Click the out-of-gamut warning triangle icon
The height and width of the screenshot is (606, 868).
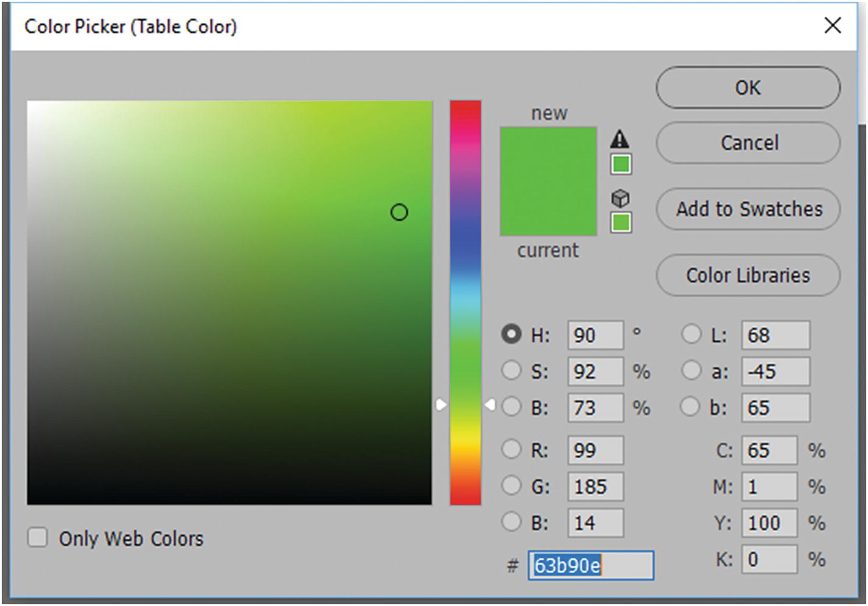619,139
